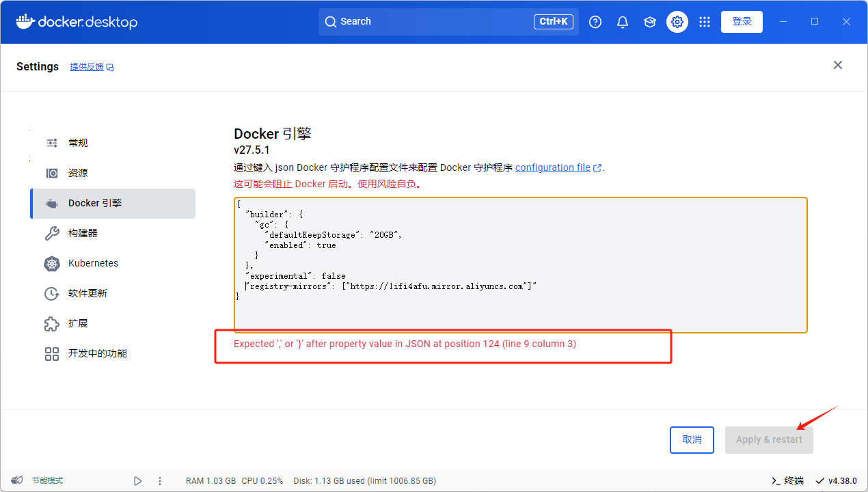Open 软件更新 settings section
The height and width of the screenshot is (492, 868).
pyautogui.click(x=87, y=293)
